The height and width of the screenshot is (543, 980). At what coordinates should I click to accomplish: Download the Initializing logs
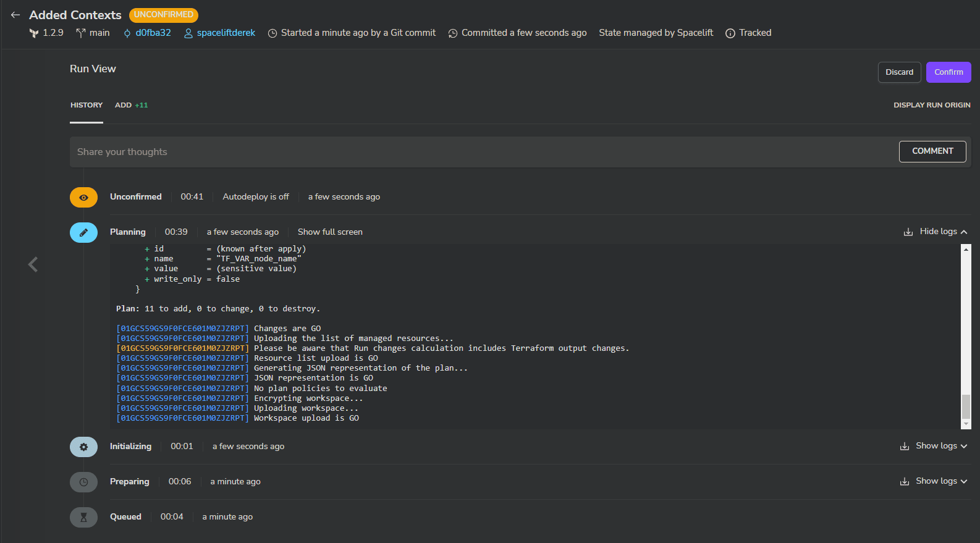pos(905,447)
